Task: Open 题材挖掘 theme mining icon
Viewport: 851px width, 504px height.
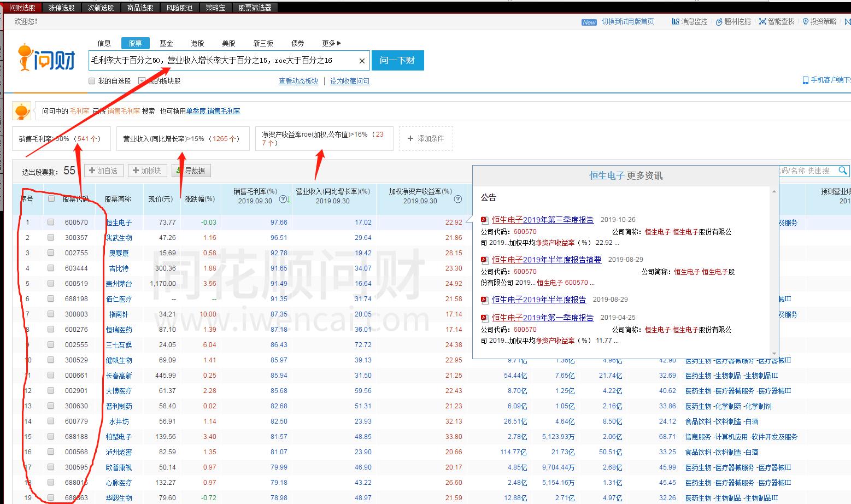Action: click(x=719, y=22)
